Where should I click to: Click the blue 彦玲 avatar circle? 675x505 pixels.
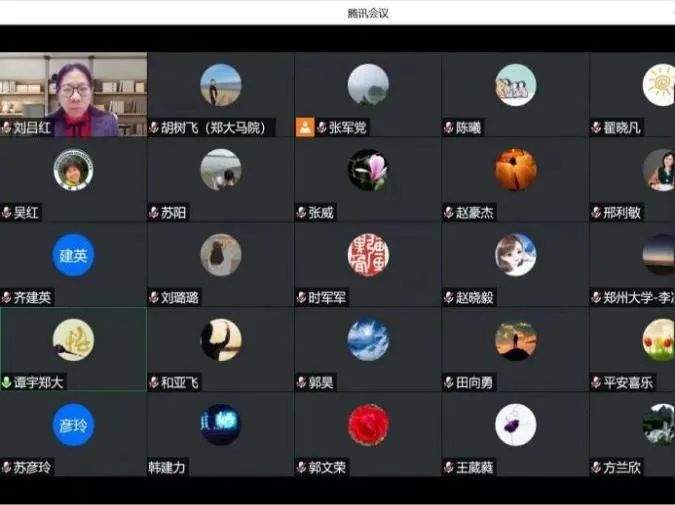click(73, 425)
